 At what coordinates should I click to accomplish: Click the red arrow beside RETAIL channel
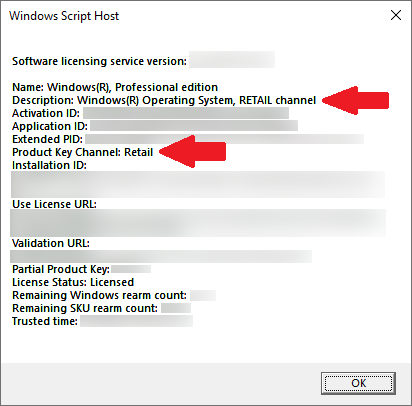tap(356, 100)
